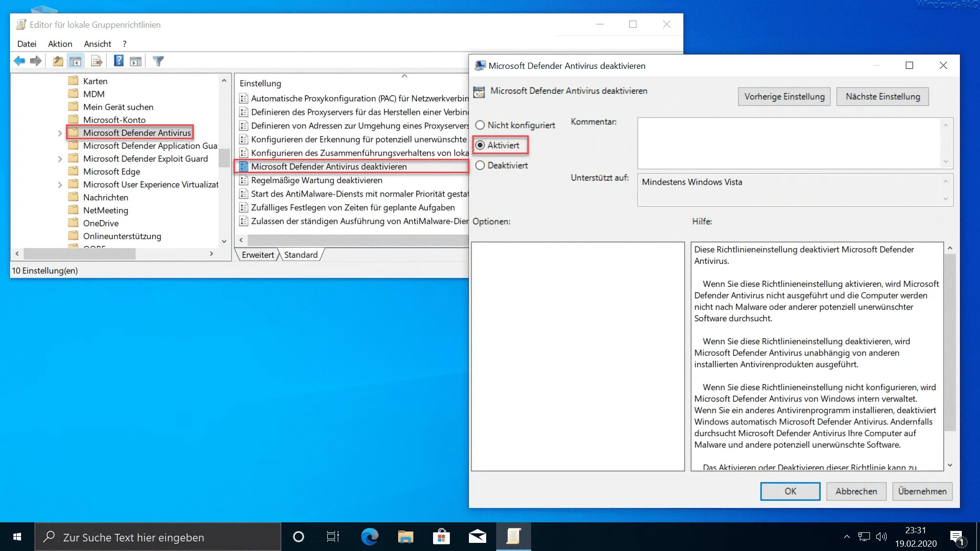The width and height of the screenshot is (980, 551).
Task: Click the Nächste Einstellung button
Action: (x=882, y=96)
